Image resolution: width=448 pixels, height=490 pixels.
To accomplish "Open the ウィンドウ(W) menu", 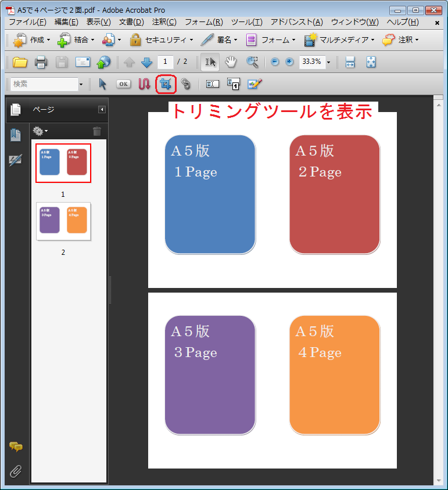I will point(355,22).
